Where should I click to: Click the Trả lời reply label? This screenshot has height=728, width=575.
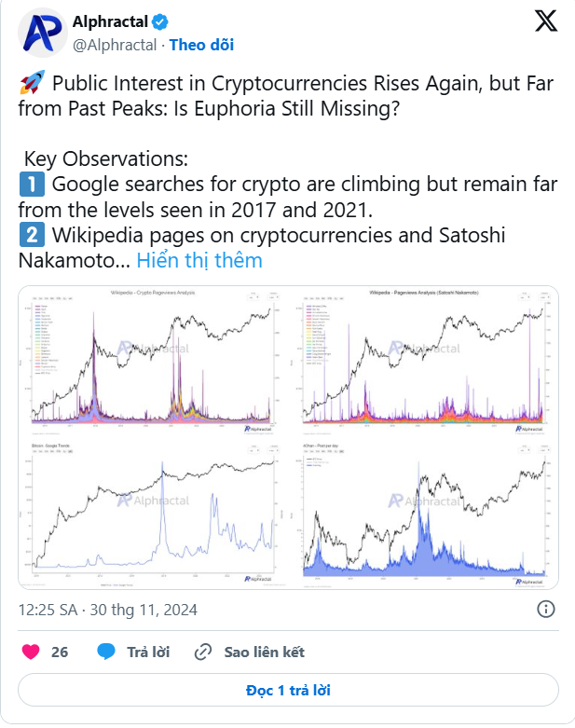click(x=148, y=652)
